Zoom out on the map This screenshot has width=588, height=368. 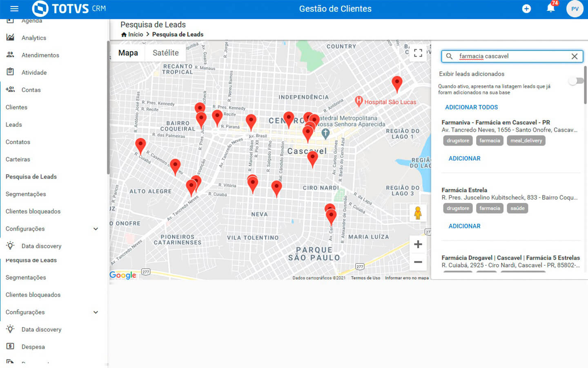(418, 262)
